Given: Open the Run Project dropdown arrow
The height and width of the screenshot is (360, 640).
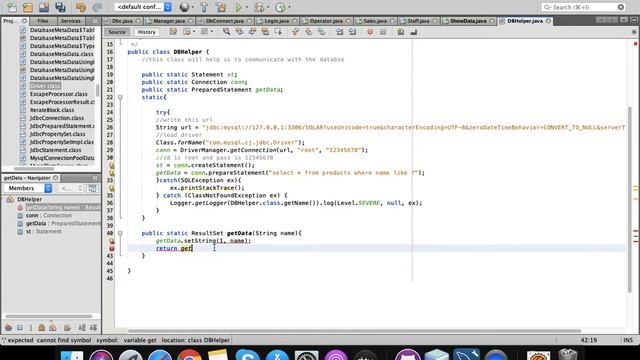Looking at the screenshot, I should click(x=247, y=7).
